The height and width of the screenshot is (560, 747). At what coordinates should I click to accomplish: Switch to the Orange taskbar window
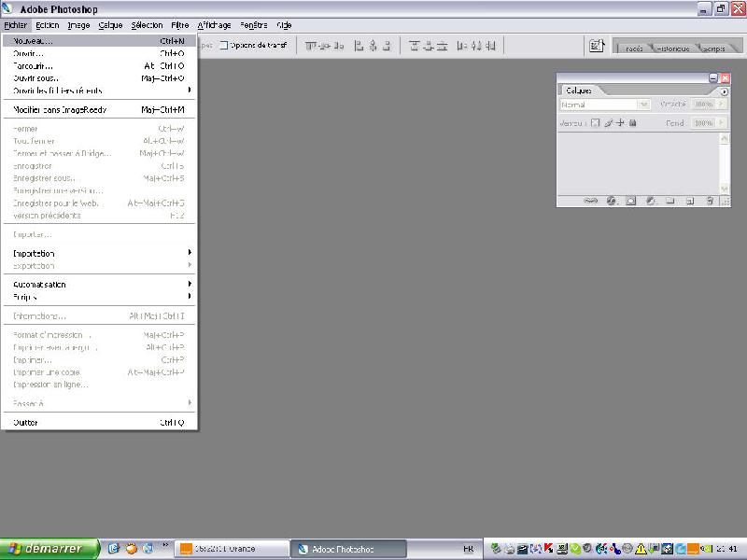232,549
